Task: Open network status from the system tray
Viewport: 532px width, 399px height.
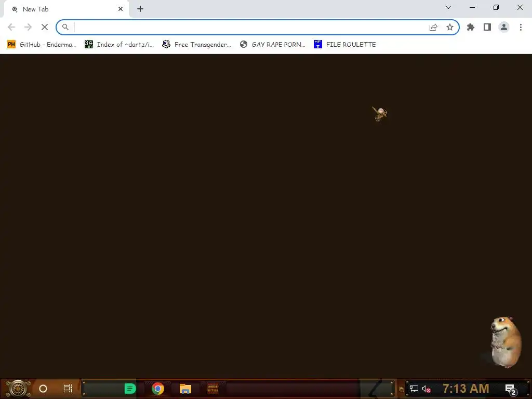Action: pos(414,389)
